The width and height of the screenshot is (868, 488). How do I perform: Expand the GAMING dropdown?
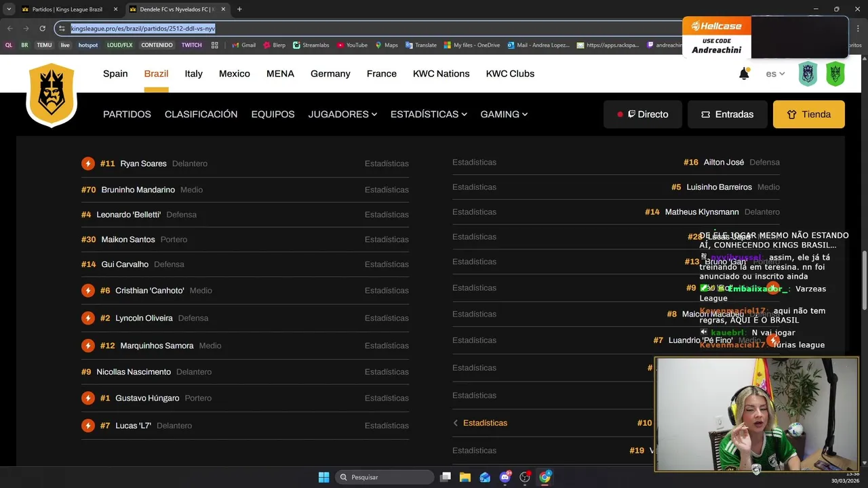tap(504, 115)
